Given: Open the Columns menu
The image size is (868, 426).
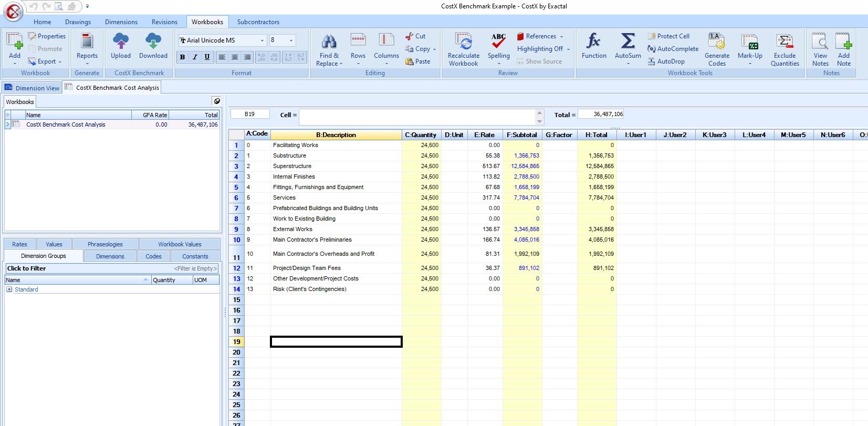Looking at the screenshot, I should tap(386, 49).
